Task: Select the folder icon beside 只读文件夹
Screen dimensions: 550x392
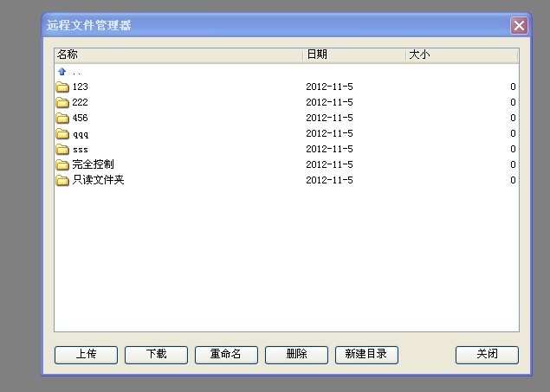Action: (62, 180)
